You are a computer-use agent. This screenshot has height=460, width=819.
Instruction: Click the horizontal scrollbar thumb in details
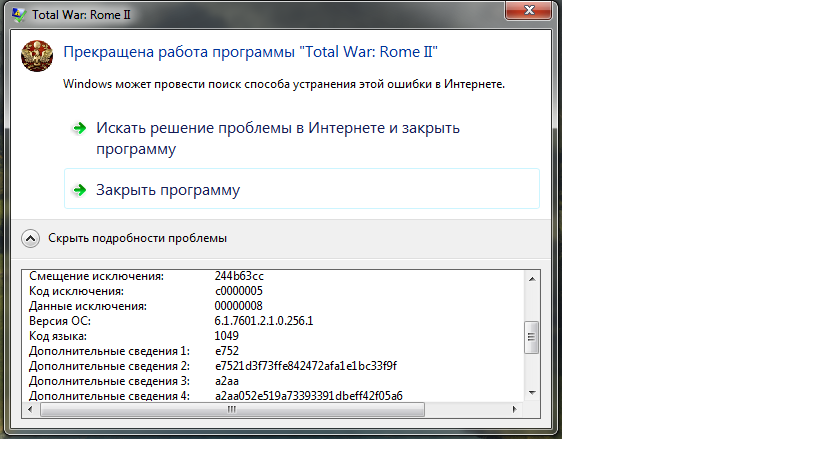[232, 409]
